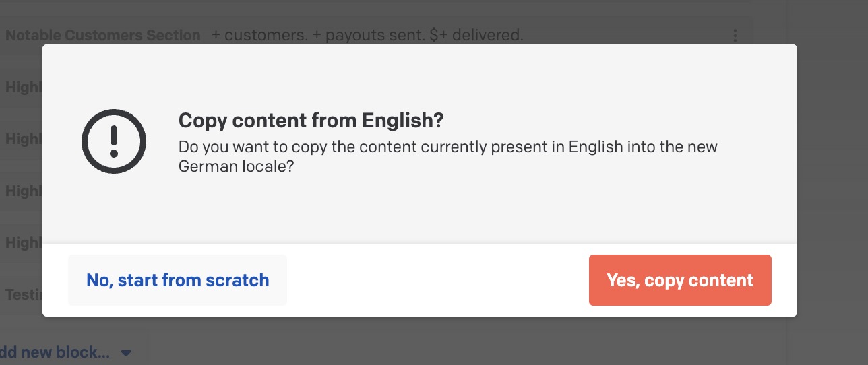Select the Notable Customers Section block title
The height and width of the screenshot is (365, 868).
coord(103,35)
